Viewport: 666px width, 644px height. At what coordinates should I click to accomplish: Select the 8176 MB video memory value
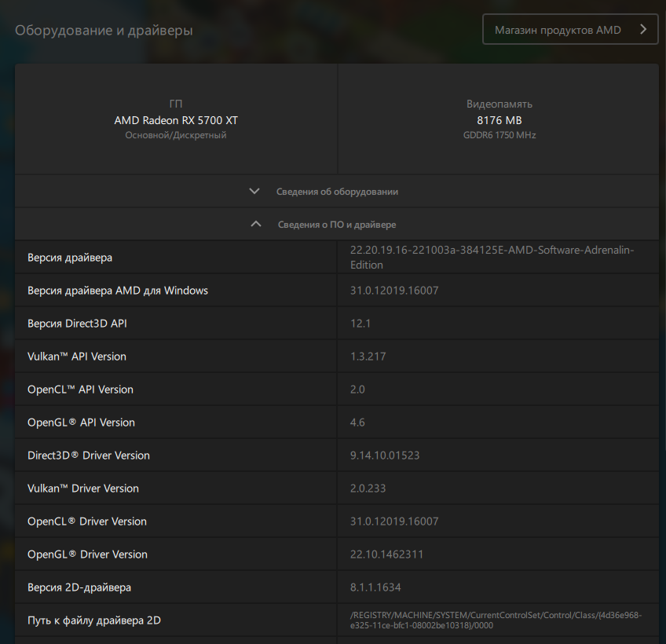(499, 120)
